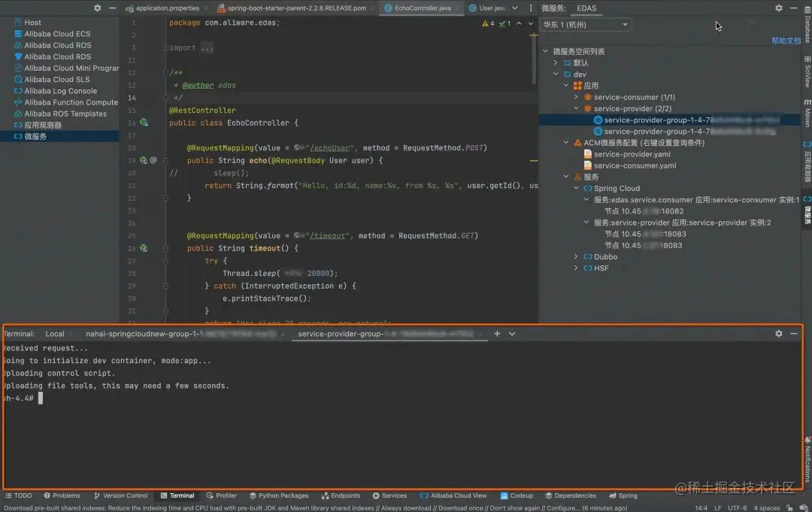The image size is (812, 512).
Task: Open Alibaba ROS Templates entry
Action: click(x=60, y=114)
